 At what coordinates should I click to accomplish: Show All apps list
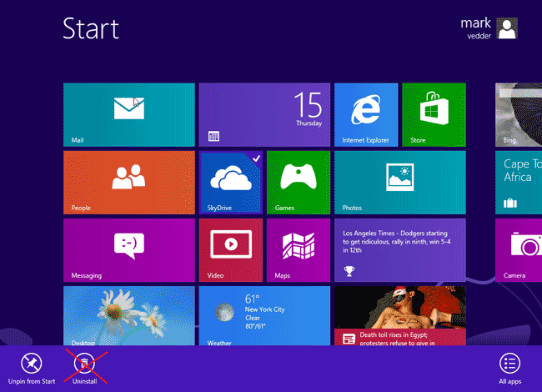click(x=509, y=368)
